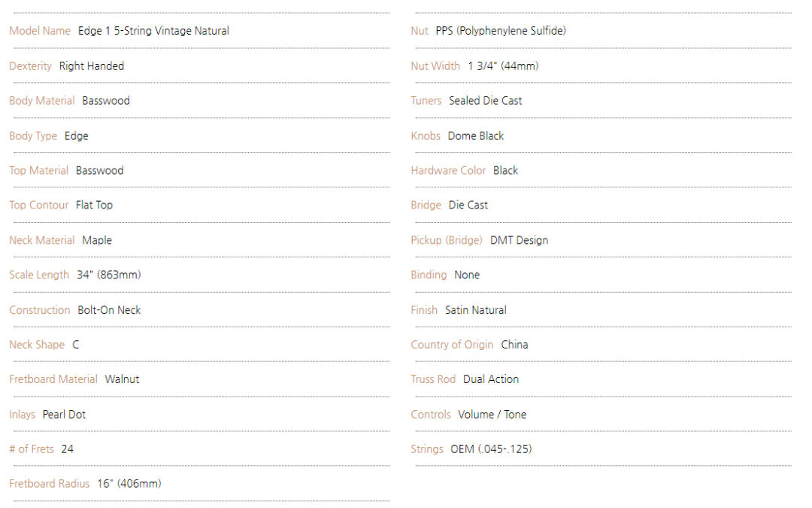The image size is (812, 508).
Task: Click the Pickup (Bridge) label
Action: click(447, 241)
